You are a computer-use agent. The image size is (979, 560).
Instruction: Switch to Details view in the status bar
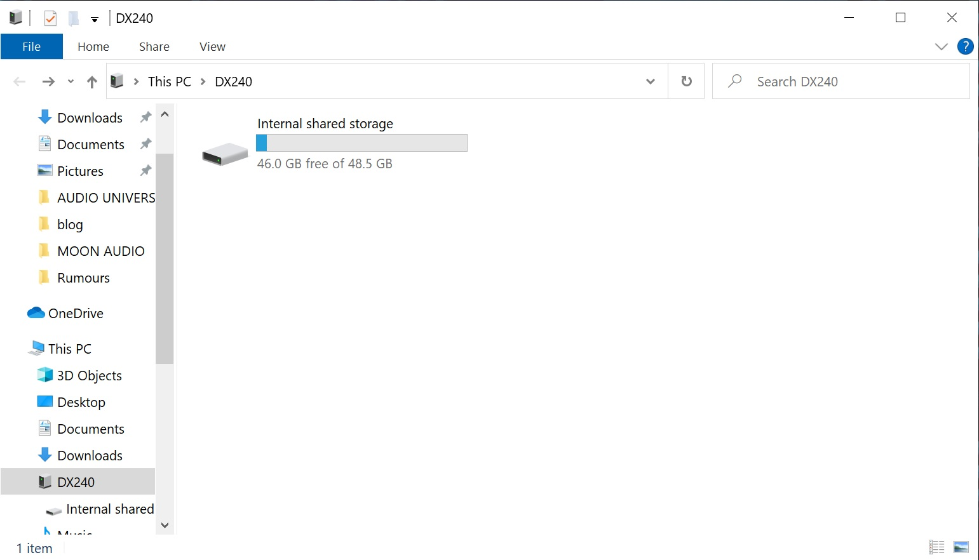(936, 547)
